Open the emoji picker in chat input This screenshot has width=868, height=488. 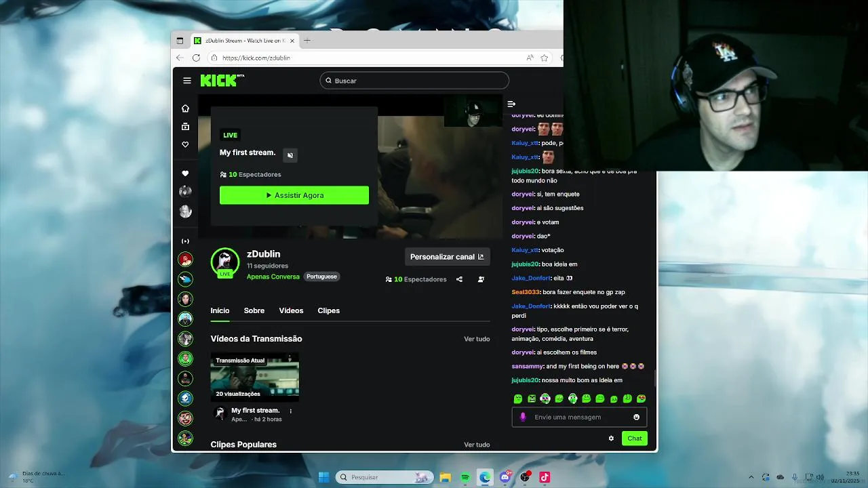636,417
